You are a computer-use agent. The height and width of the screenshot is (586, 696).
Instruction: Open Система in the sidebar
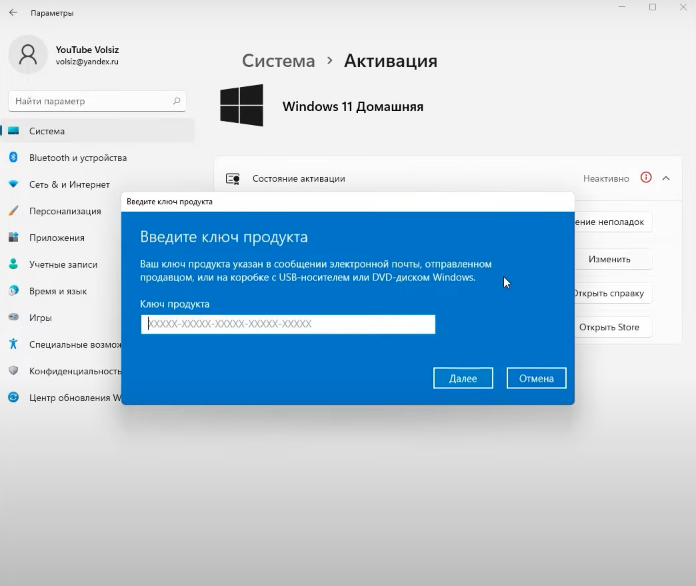tap(98, 131)
